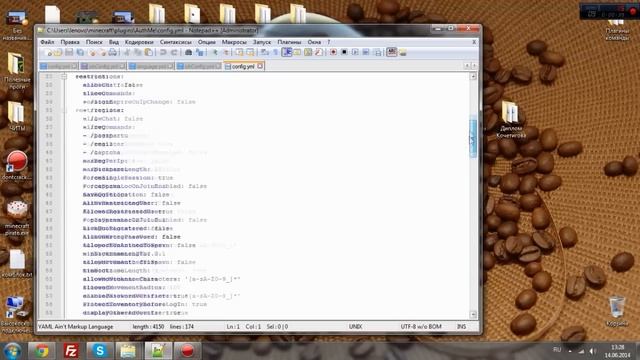The height and width of the screenshot is (360, 640).
Task: Cut selection with the scissors icon
Action: (127, 52)
